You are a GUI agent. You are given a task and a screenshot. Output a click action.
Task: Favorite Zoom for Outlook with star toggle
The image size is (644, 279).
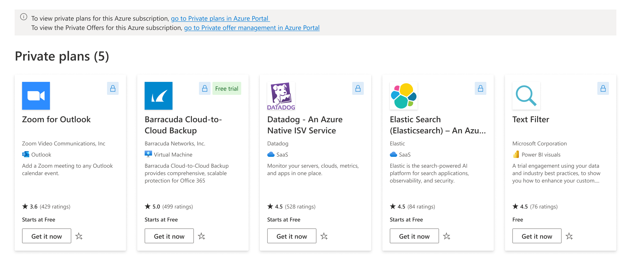pos(79,236)
